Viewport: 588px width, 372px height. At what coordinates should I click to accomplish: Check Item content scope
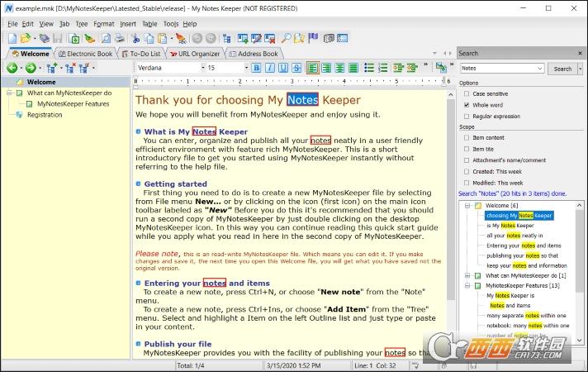467,138
